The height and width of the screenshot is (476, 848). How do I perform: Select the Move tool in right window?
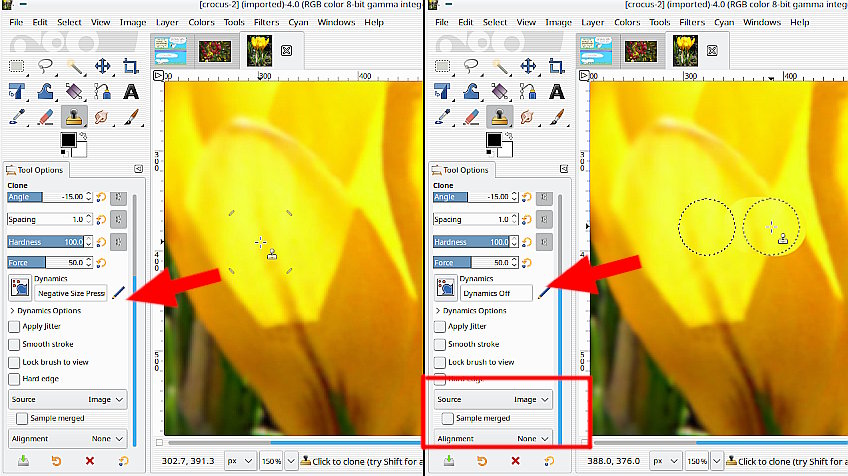[528, 67]
